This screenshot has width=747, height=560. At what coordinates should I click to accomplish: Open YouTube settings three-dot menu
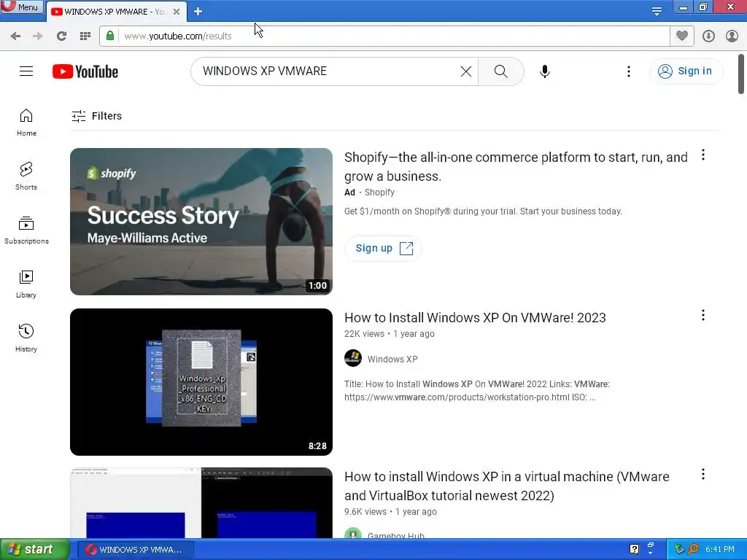tap(629, 71)
